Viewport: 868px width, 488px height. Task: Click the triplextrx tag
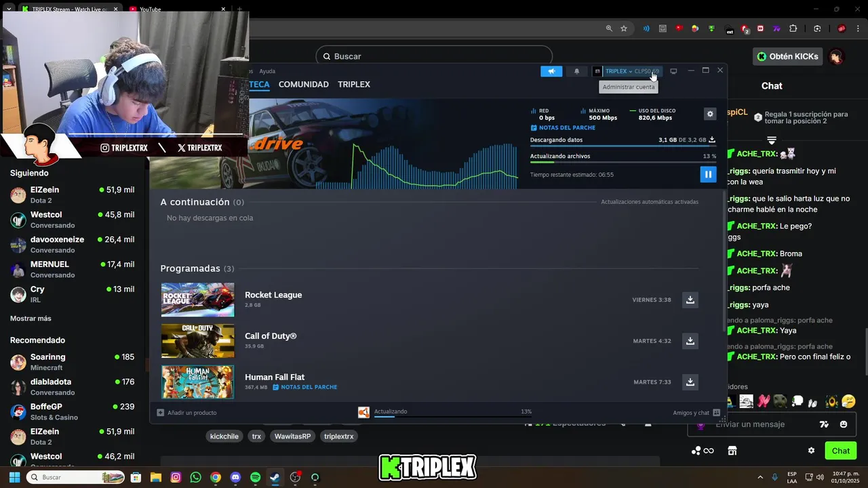(338, 436)
